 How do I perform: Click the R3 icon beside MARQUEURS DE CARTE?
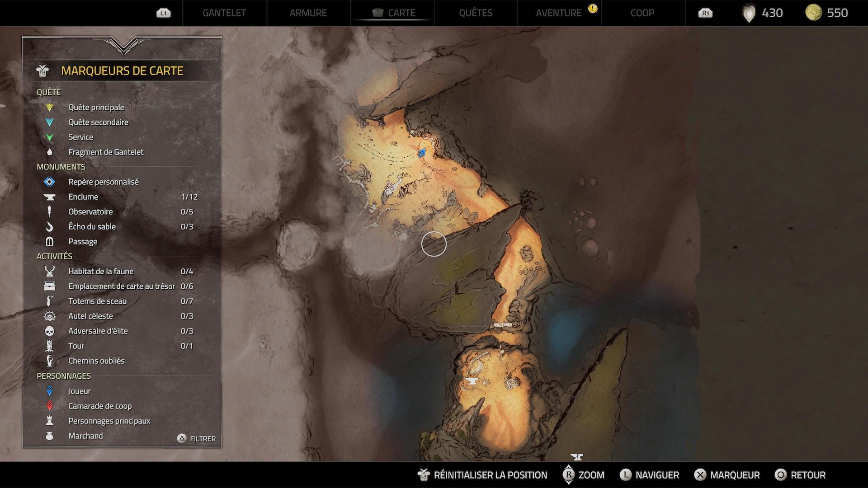pos(43,71)
